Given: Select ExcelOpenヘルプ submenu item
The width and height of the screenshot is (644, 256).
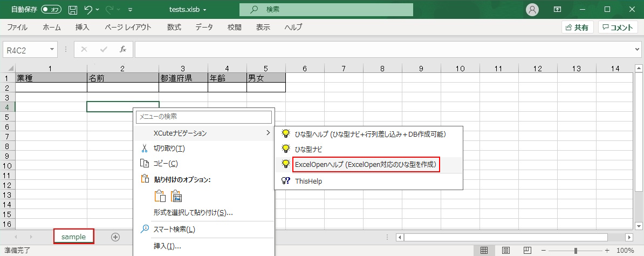Looking at the screenshot, I should [369, 165].
